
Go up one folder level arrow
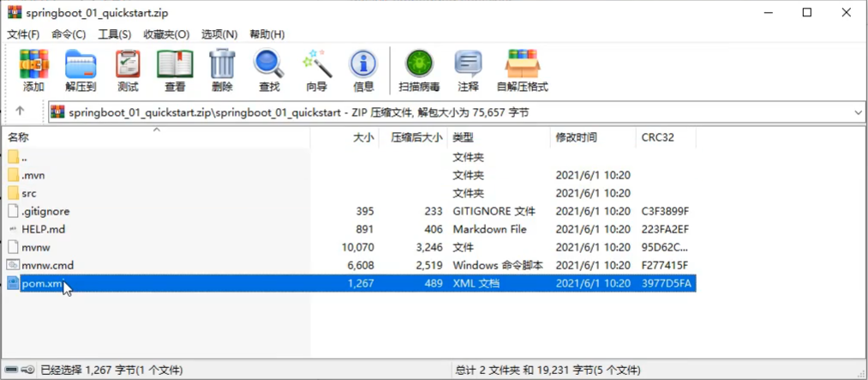(20, 112)
